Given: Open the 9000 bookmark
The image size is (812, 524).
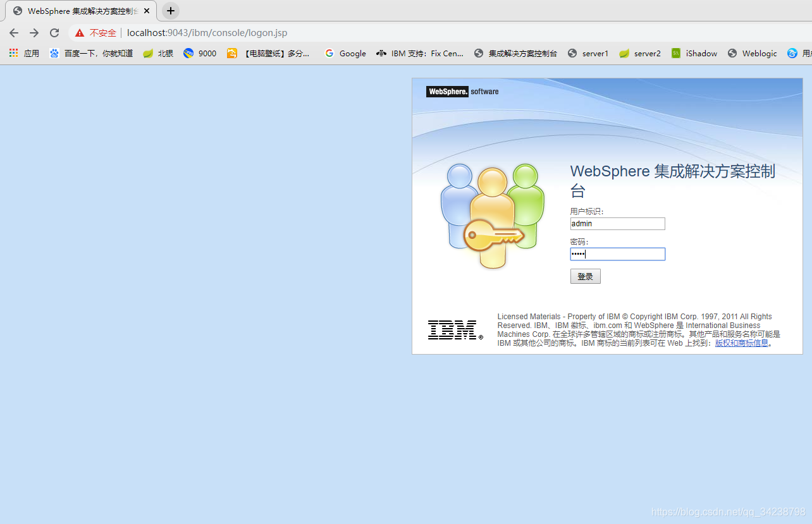Looking at the screenshot, I should point(200,54).
